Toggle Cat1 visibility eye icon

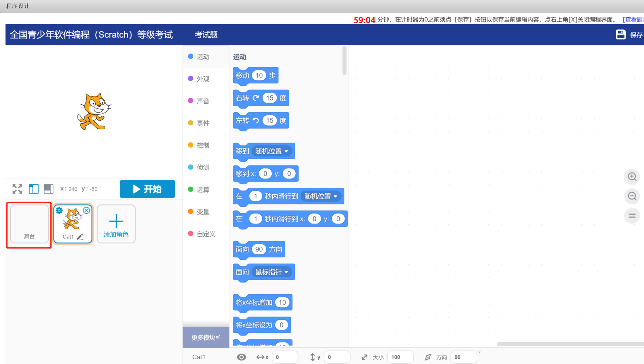[x=241, y=357]
